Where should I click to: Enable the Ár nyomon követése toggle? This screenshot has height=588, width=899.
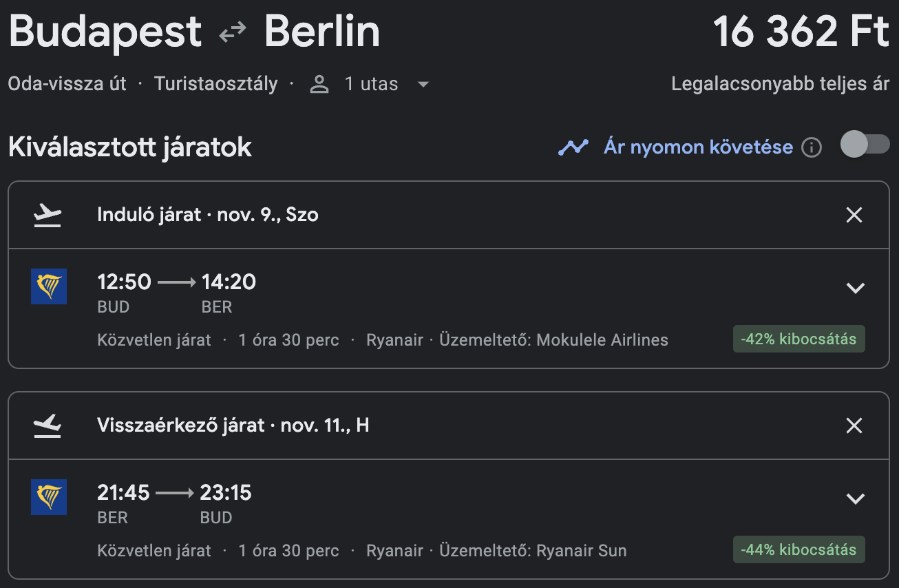[865, 145]
